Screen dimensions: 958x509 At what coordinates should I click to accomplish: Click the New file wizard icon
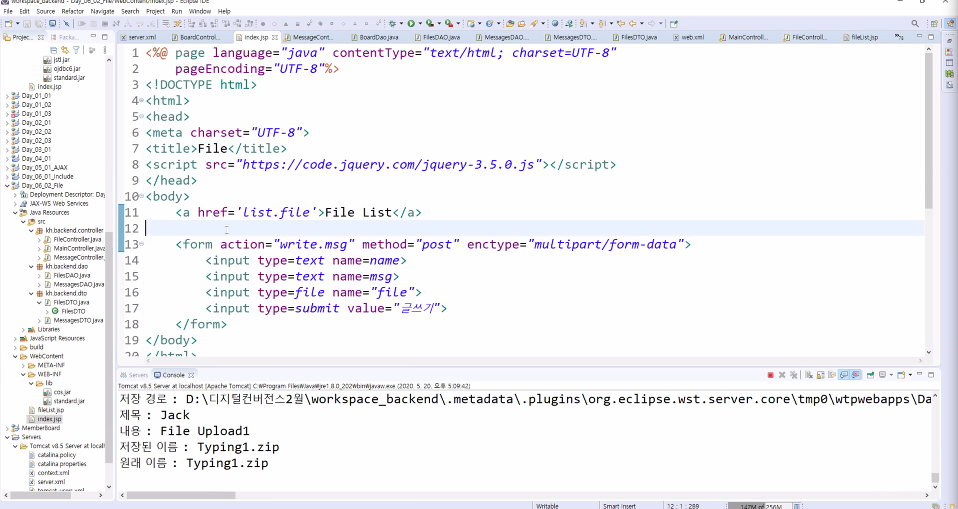point(9,24)
